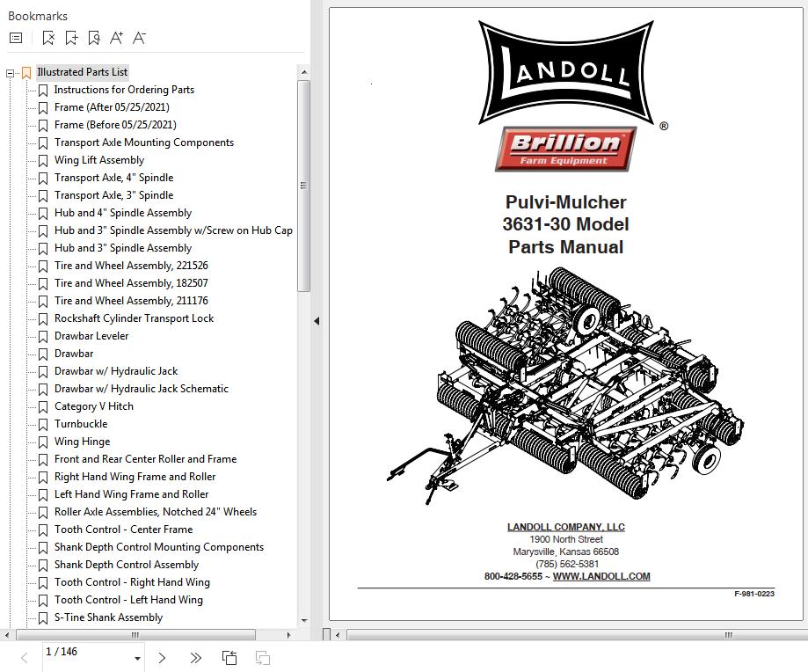Increase bookmark text size
Screen dimensions: 808x672
point(116,38)
